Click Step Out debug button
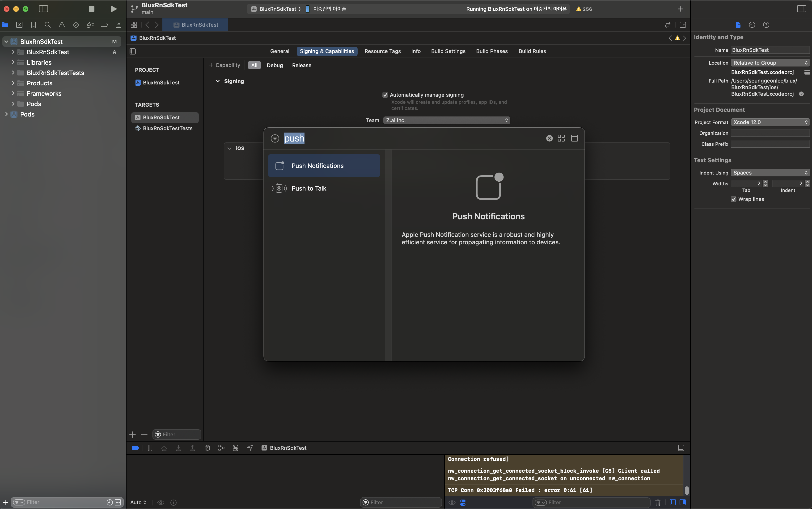Viewport: 812px width, 509px height. tap(193, 448)
